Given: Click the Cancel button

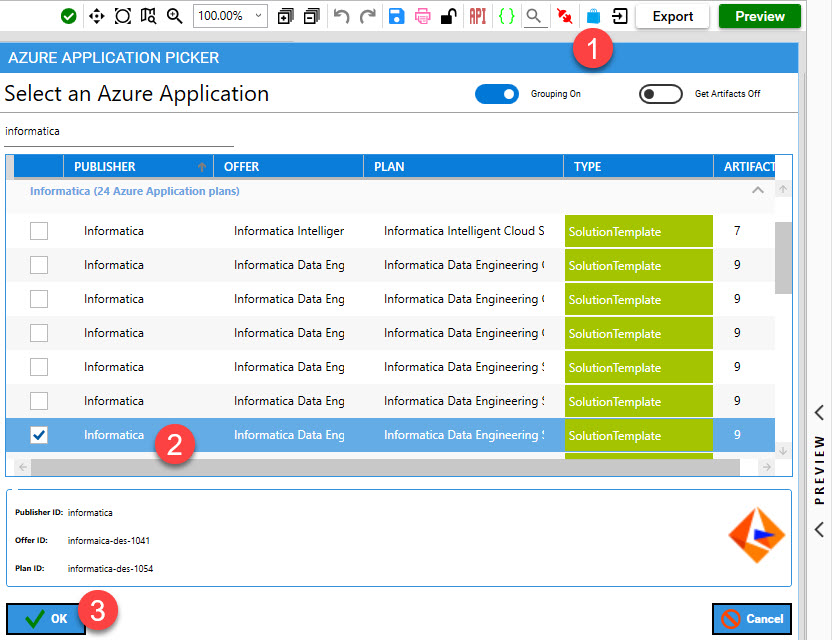Looking at the screenshot, I should (752, 619).
